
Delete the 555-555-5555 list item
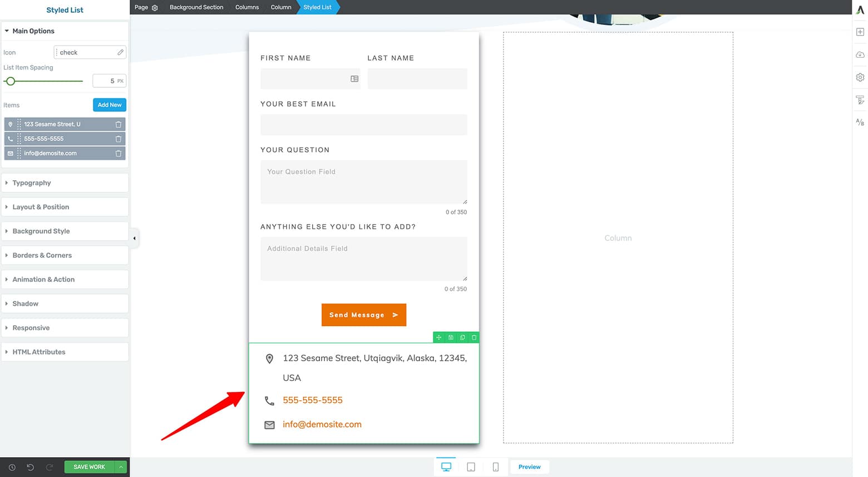[x=118, y=138]
